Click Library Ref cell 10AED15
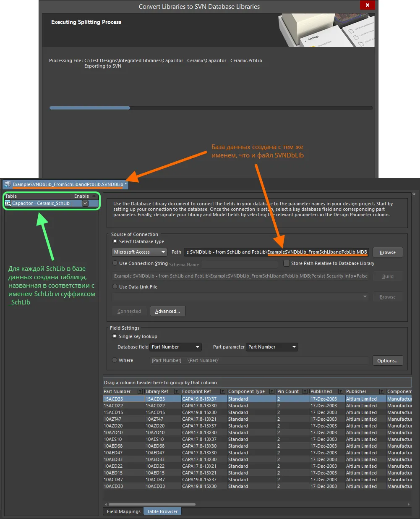 tap(163, 473)
